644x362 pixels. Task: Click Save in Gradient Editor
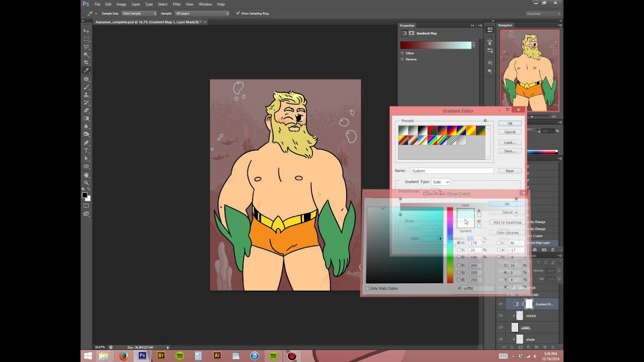(510, 151)
